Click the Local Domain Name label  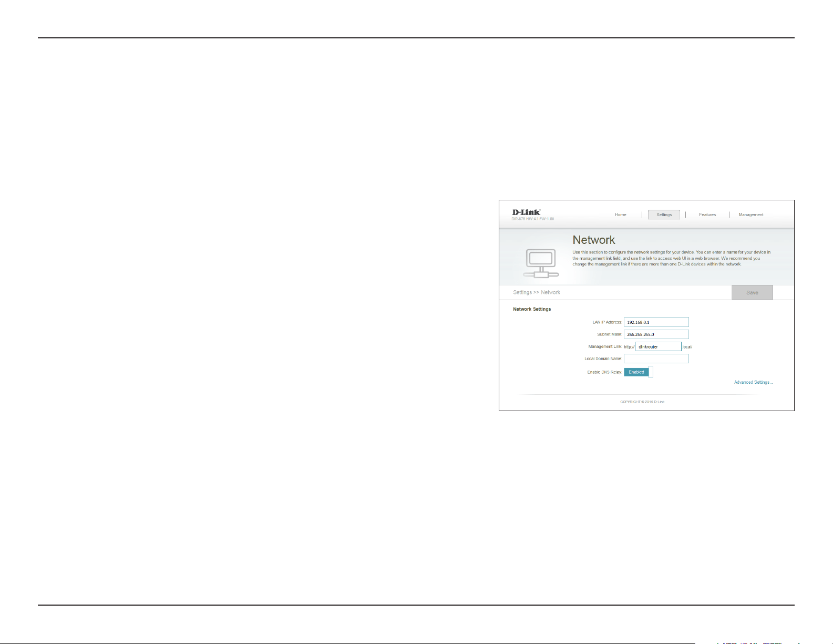[603, 359]
